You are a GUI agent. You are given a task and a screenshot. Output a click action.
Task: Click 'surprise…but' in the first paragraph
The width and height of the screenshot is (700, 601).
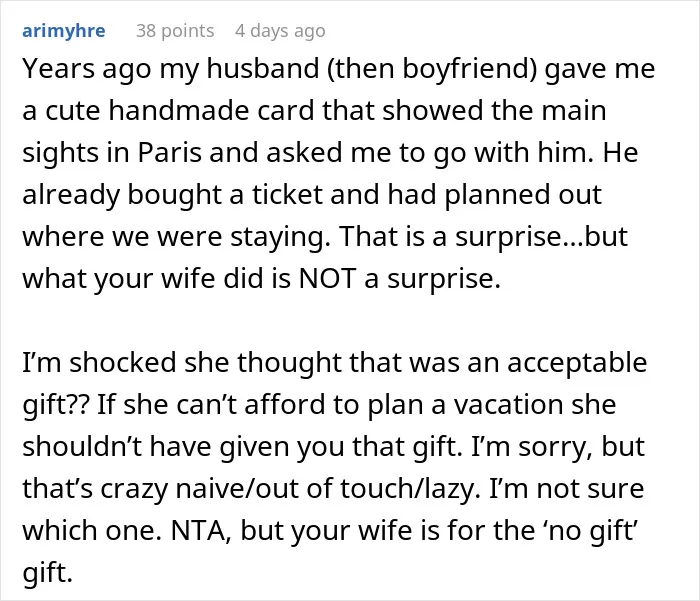tap(541, 236)
